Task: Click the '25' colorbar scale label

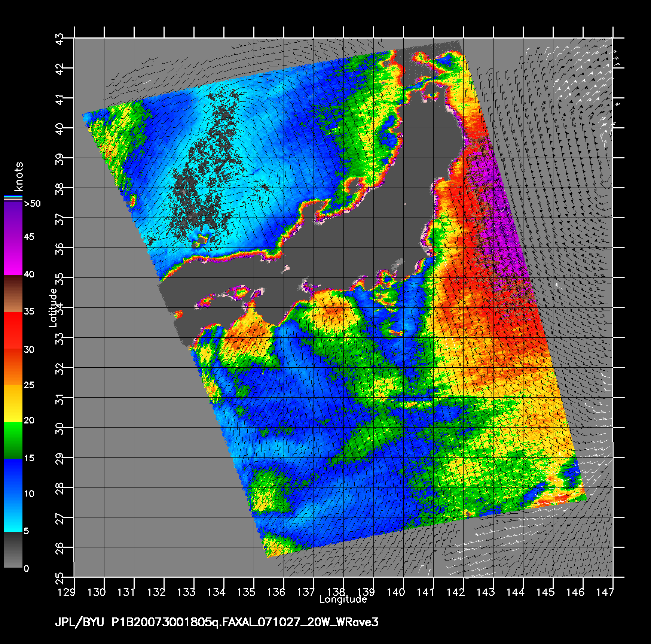Action: pyautogui.click(x=29, y=385)
